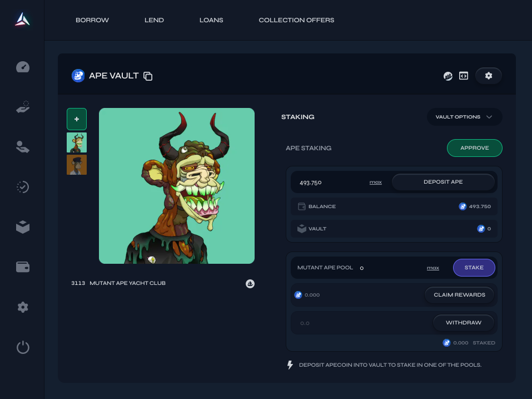Open the LOANS tab

pyautogui.click(x=211, y=20)
